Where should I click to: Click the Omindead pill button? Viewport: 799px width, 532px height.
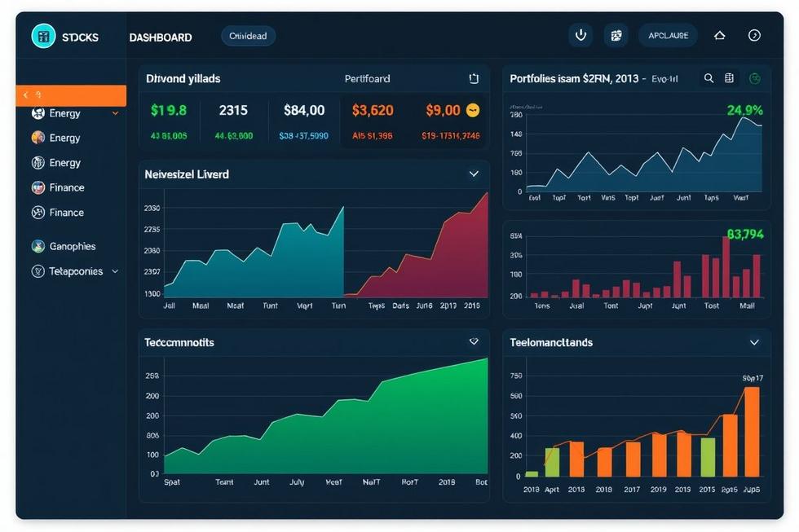248,36
